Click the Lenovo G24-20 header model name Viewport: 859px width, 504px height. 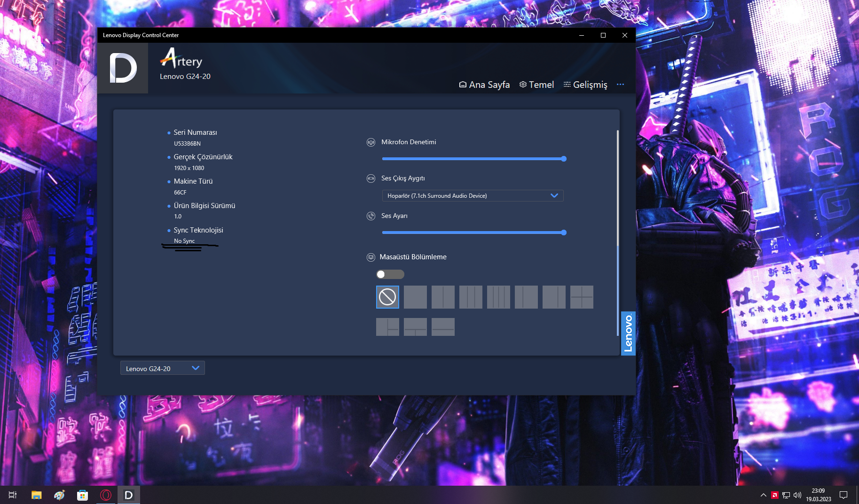(185, 76)
